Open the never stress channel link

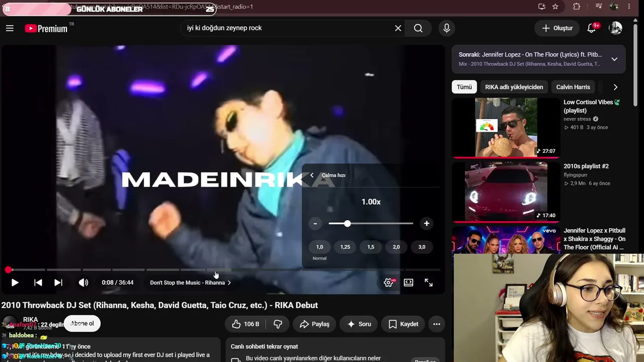(x=577, y=119)
